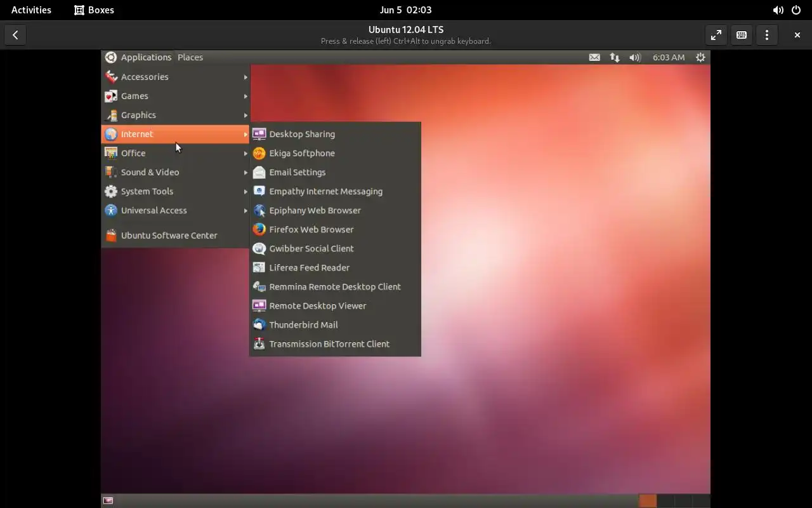Open the host volume indicator
This screenshot has width=812, height=508.
tap(778, 10)
